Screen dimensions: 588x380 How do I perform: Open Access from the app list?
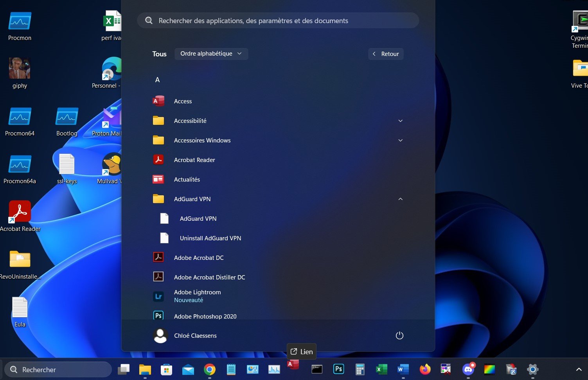183,101
